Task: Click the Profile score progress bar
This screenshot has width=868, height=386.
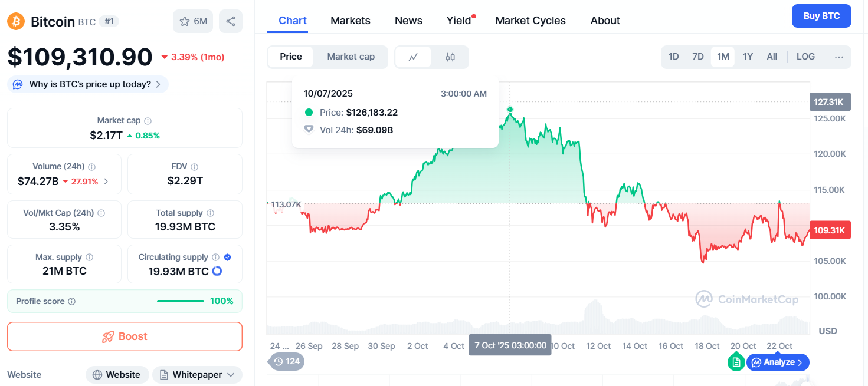Action: click(180, 301)
